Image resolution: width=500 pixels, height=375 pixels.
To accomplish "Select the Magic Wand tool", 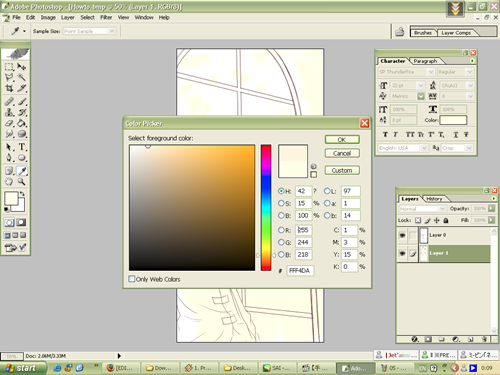I will pos(22,77).
